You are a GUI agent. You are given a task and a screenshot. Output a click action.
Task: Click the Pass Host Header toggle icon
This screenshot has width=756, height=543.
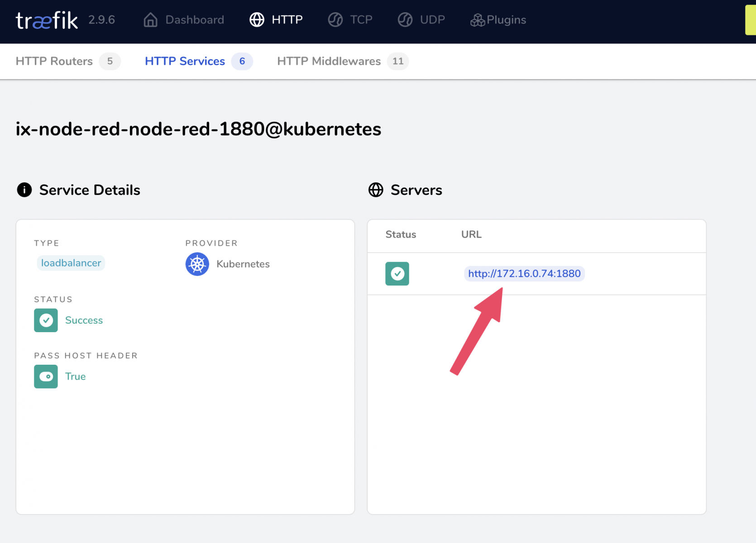coord(46,376)
